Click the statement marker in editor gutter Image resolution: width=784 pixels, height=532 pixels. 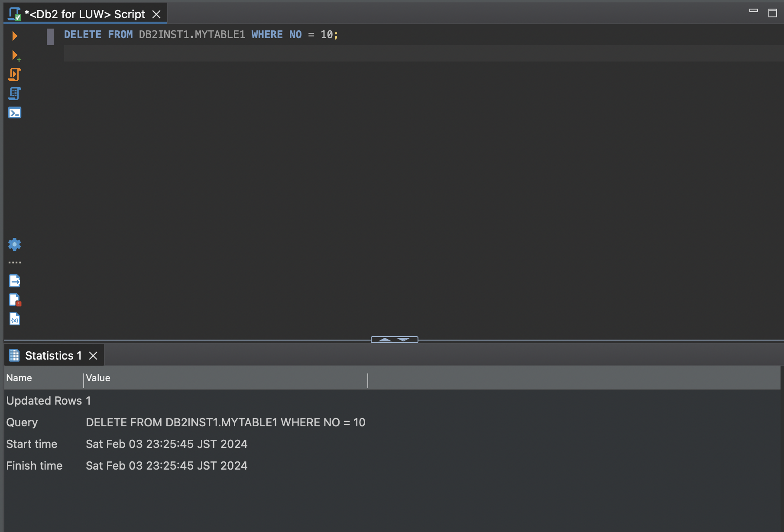click(x=50, y=36)
